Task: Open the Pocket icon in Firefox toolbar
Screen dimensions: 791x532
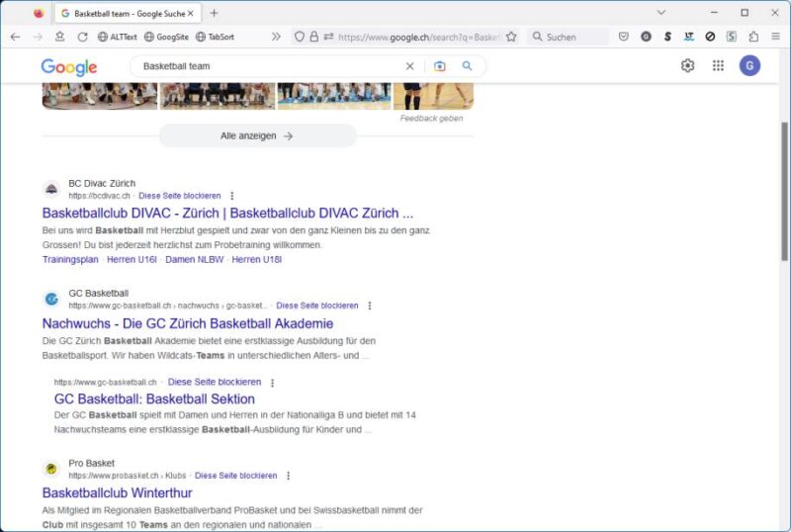Action: coord(624,37)
